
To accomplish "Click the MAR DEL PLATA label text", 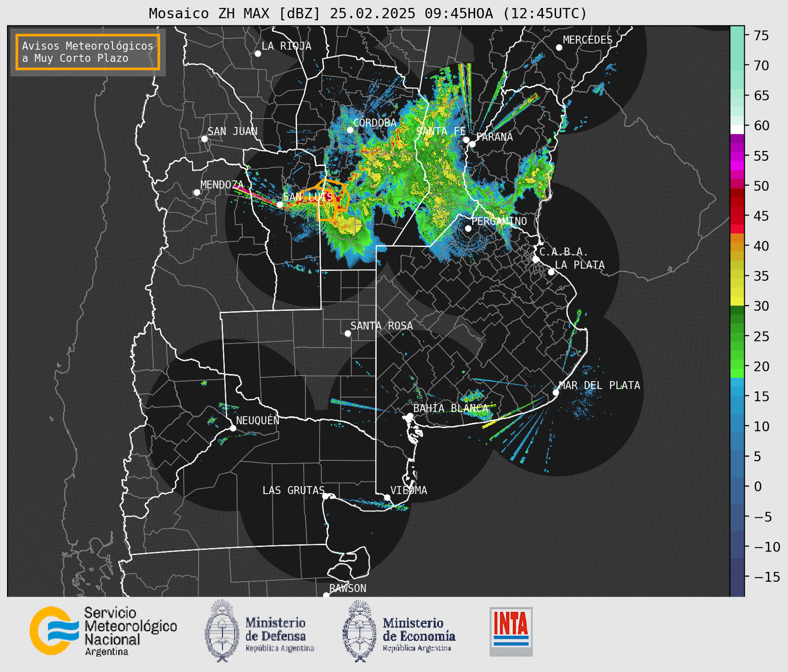I will click(600, 386).
